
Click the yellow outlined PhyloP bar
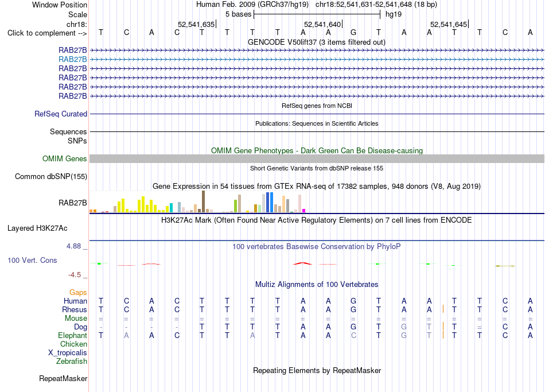(x=505, y=266)
